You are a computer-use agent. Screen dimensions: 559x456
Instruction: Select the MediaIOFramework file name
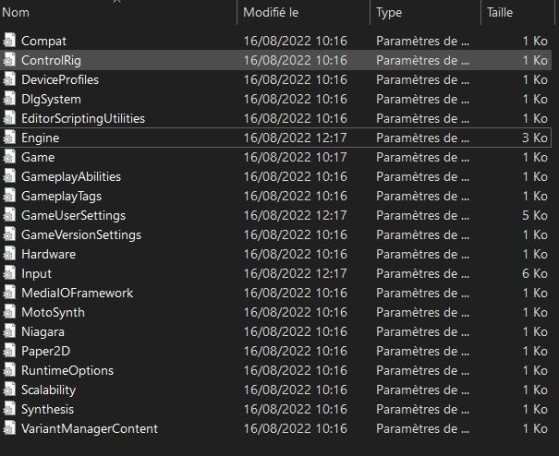click(77, 293)
